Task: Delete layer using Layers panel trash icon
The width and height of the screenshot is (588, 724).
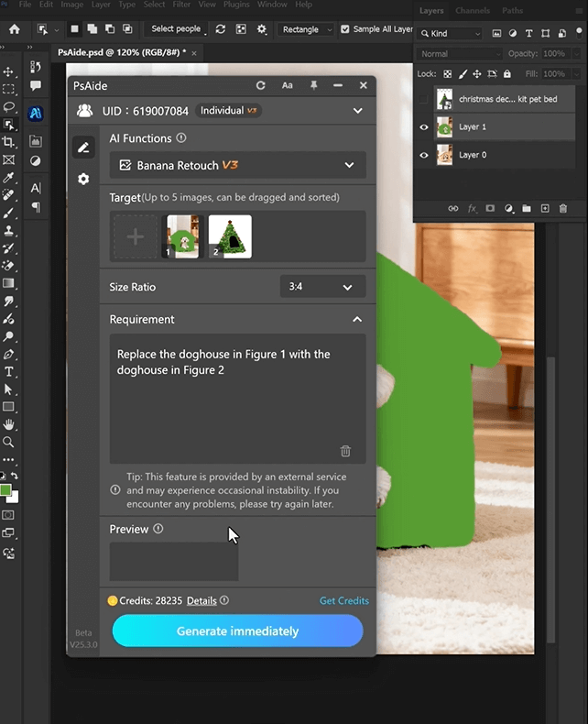Action: tap(563, 208)
